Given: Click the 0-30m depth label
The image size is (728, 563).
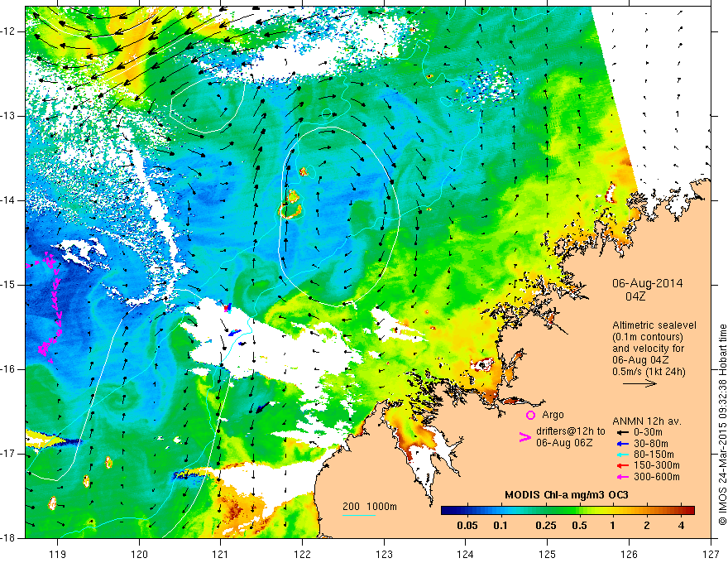Looking at the screenshot, I should pyautogui.click(x=648, y=432).
